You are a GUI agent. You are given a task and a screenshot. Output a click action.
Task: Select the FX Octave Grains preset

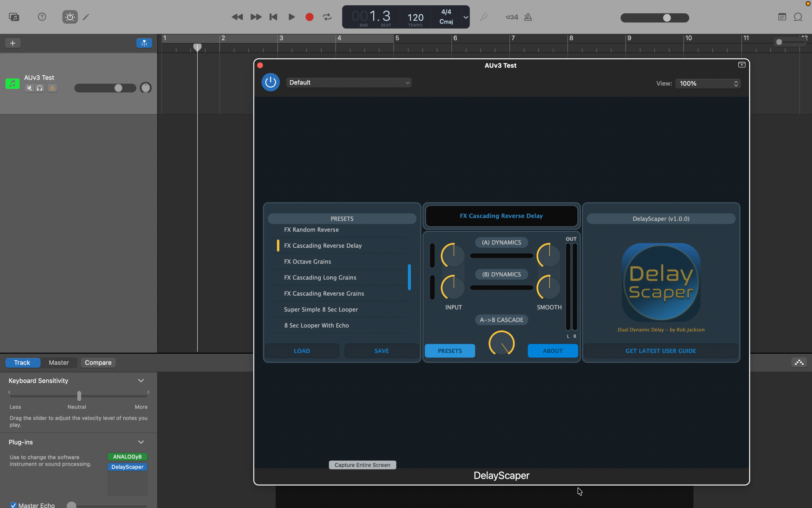[340, 261]
